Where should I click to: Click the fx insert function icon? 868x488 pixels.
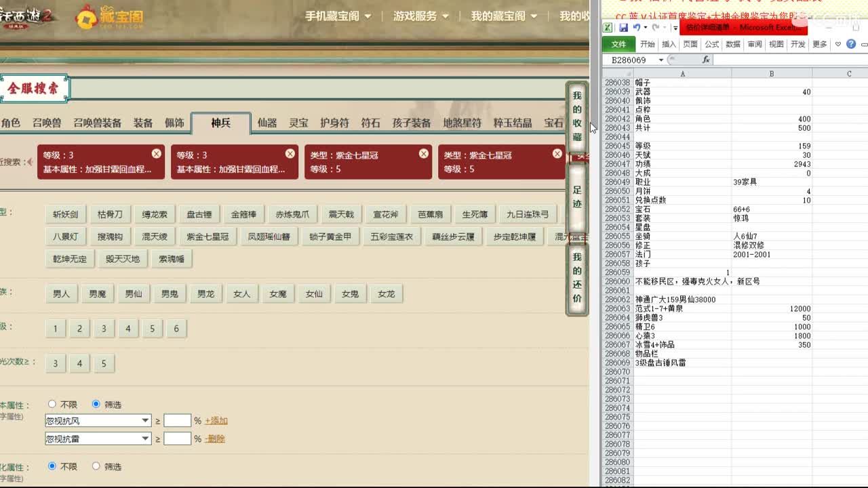tap(705, 60)
